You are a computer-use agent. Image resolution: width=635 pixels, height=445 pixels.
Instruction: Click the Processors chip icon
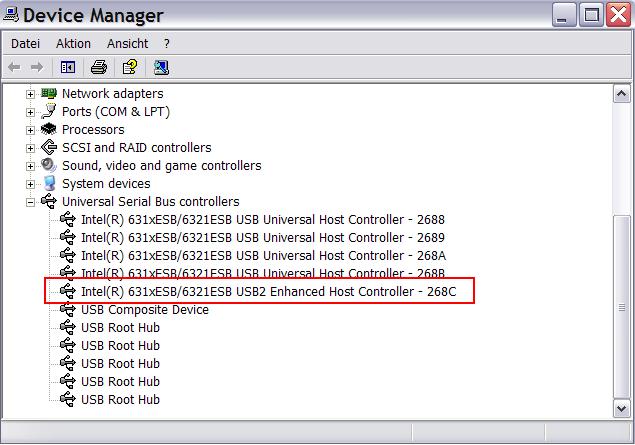point(49,129)
